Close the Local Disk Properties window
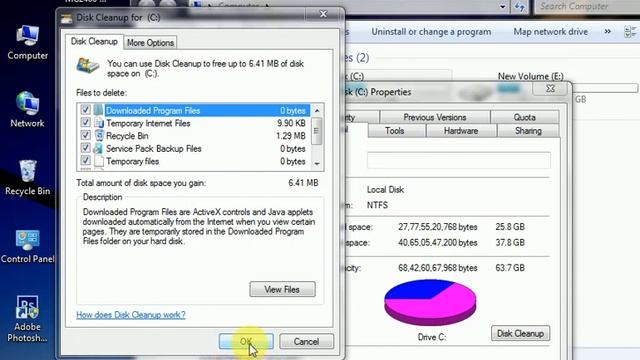The image size is (640, 360). 550,89
